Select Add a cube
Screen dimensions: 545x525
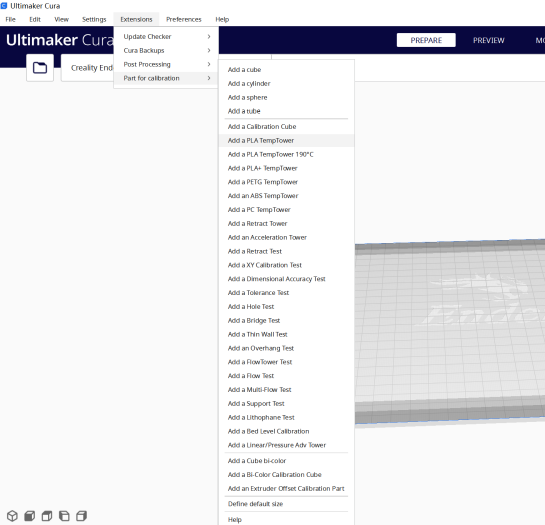point(286,70)
